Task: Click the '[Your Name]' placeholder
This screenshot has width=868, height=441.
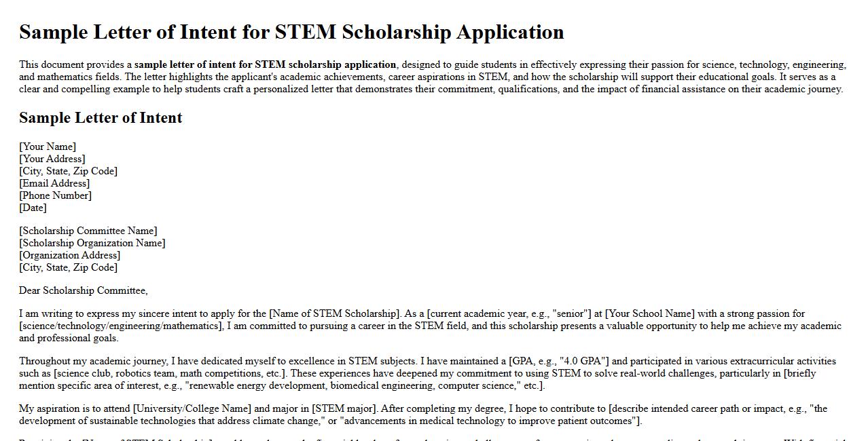Action: [x=48, y=147]
